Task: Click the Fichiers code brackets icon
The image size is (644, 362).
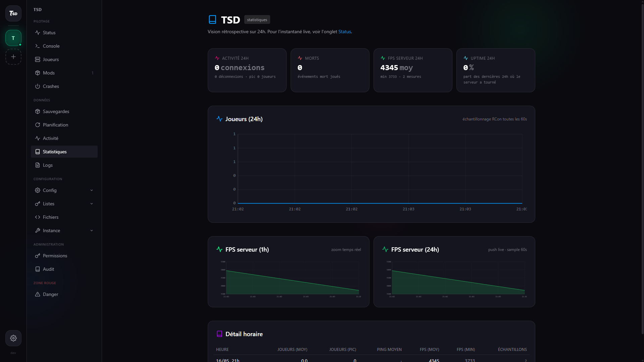Action: pyautogui.click(x=38, y=217)
